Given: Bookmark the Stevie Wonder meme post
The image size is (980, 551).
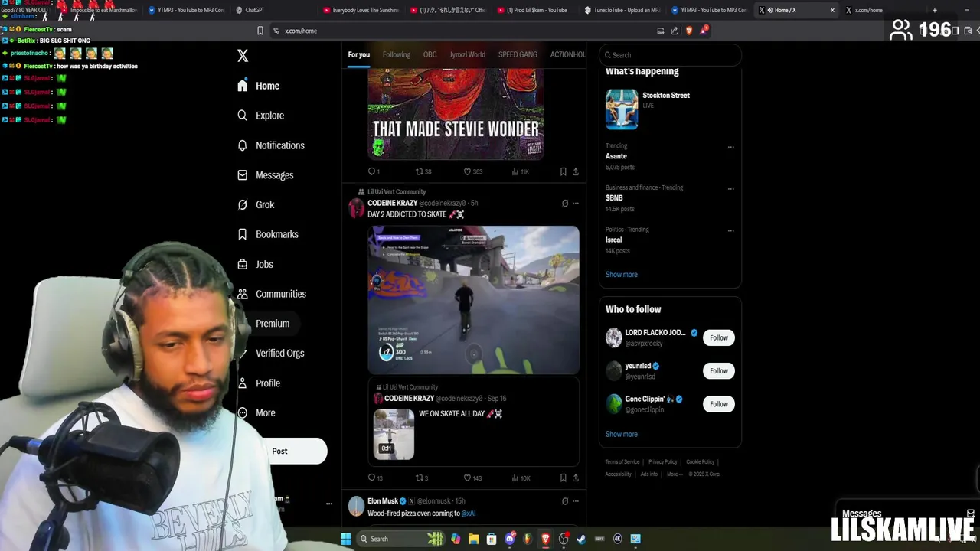Looking at the screenshot, I should (563, 171).
